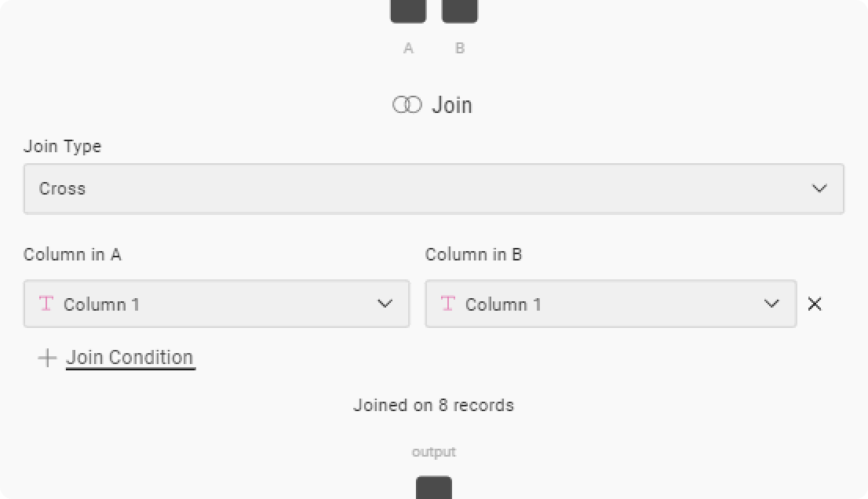Select Column 1 in the Column in A selector
The height and width of the screenshot is (499, 868).
coord(102,304)
